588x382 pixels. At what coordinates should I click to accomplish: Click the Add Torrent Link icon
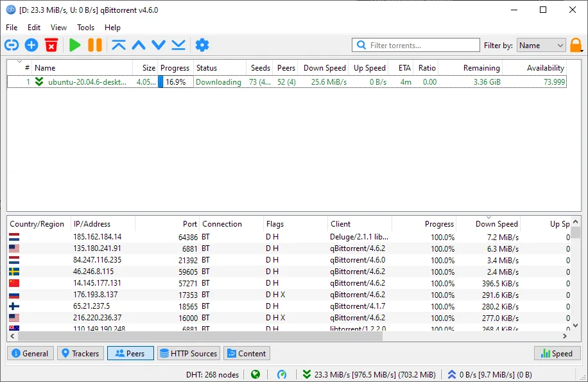pyautogui.click(x=12, y=46)
